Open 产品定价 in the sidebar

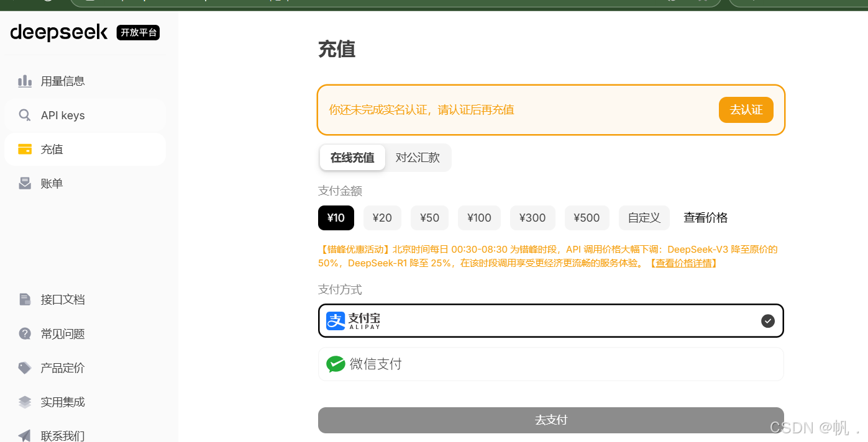(x=85, y=368)
